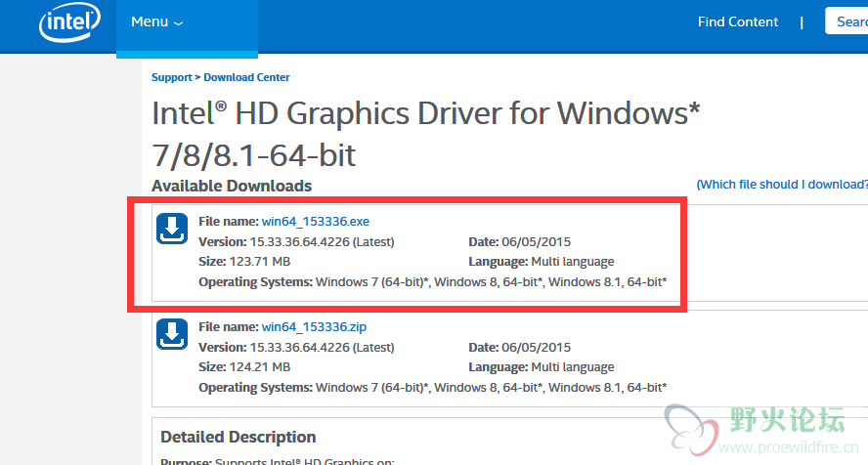Viewport: 868px width, 465px height.
Task: Click the 124.21 MB size value
Action: click(x=260, y=367)
